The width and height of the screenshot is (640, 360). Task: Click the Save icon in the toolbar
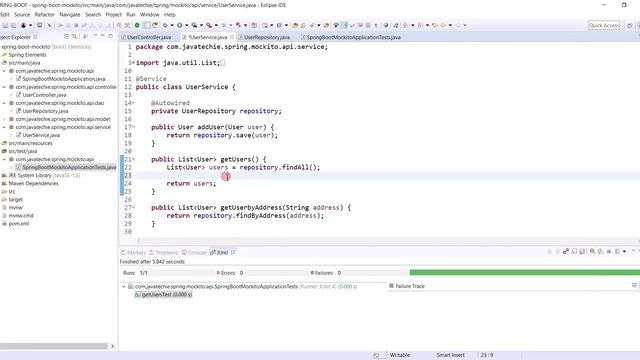(5, 25)
